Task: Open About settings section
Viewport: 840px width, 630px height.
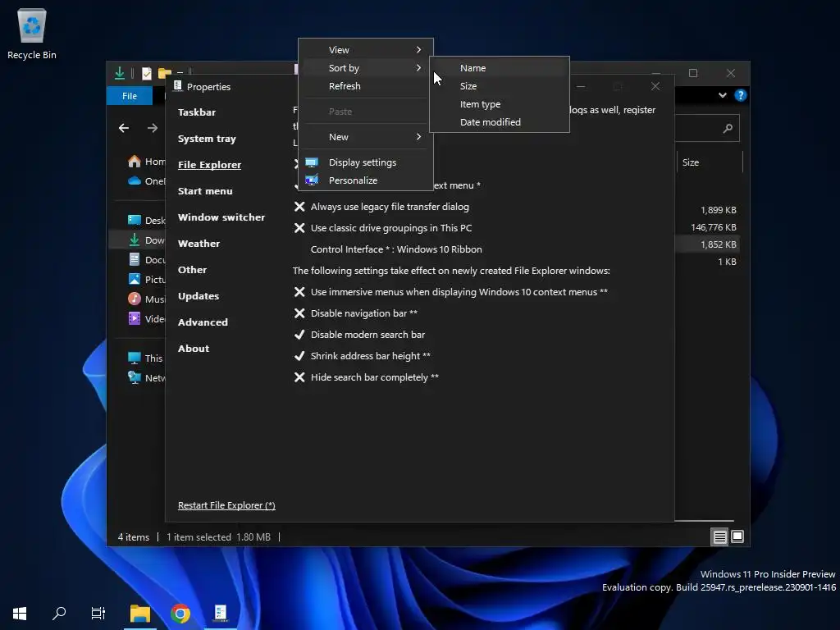Action: (x=194, y=349)
